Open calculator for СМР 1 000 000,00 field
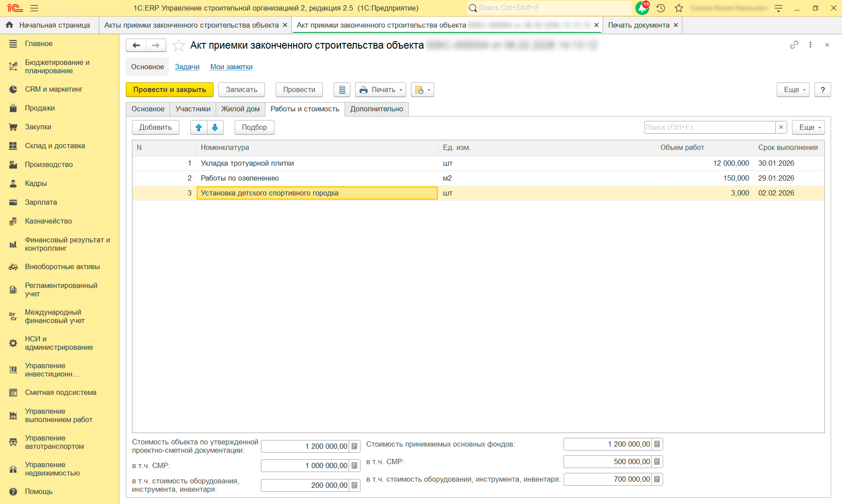 (x=354, y=465)
